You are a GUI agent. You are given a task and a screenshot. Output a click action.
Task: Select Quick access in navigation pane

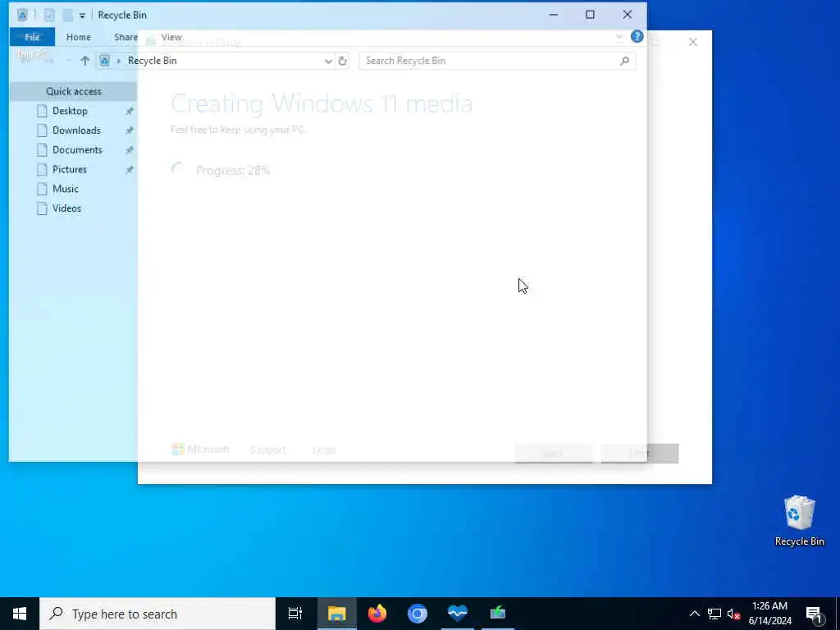coord(73,91)
